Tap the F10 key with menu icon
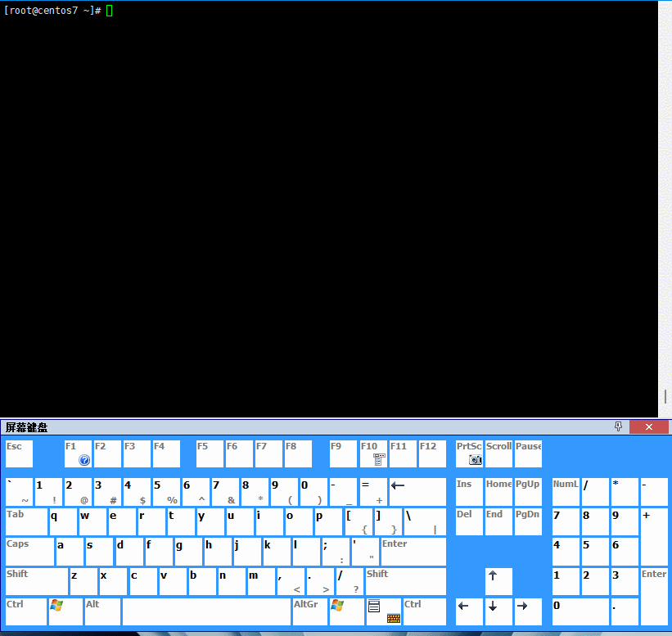Image resolution: width=672 pixels, height=636 pixels. (x=373, y=453)
